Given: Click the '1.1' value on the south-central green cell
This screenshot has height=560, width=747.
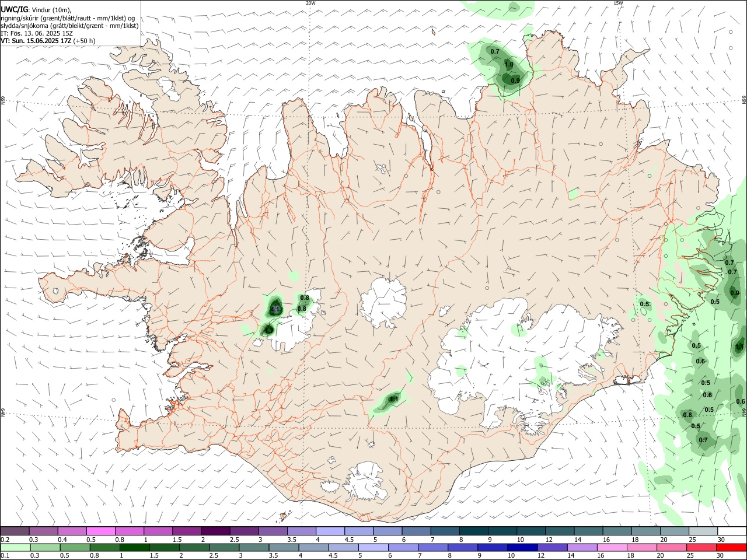Looking at the screenshot, I should pos(393,400).
